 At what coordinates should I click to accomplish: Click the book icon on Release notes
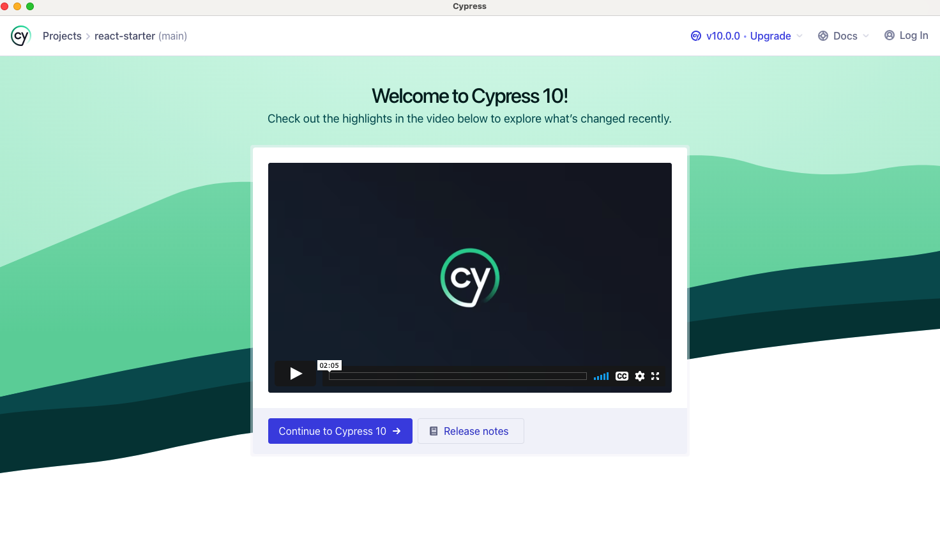pos(434,431)
